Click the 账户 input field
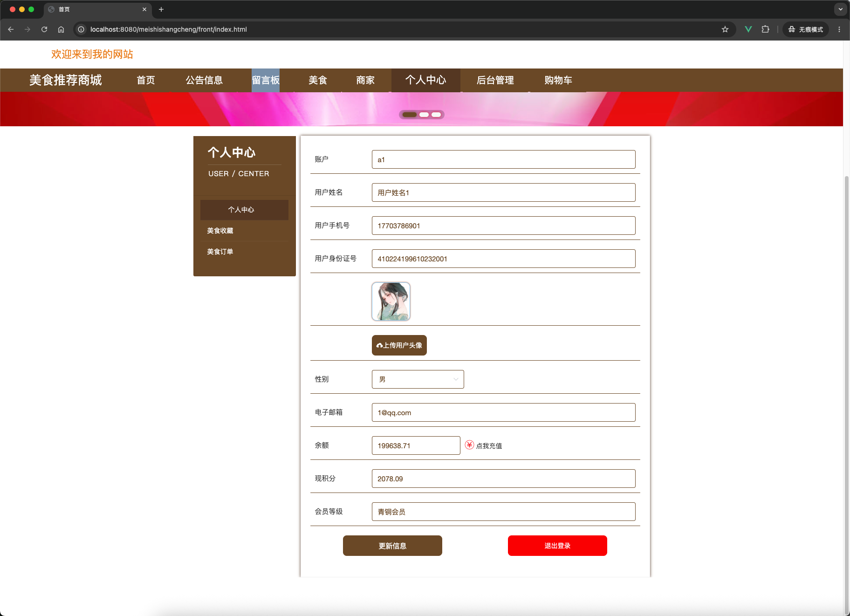Viewport: 850px width, 616px height. click(x=504, y=159)
